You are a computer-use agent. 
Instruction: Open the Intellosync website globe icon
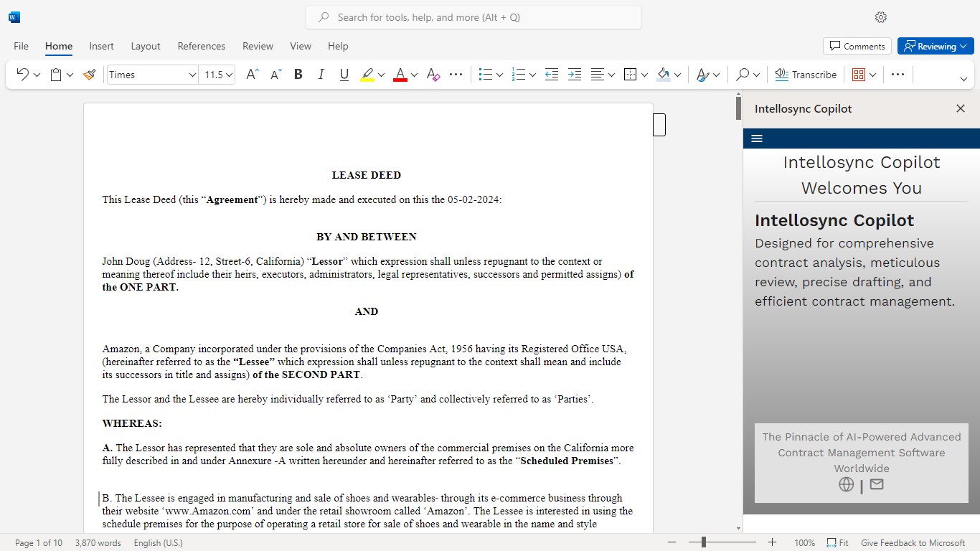point(847,484)
